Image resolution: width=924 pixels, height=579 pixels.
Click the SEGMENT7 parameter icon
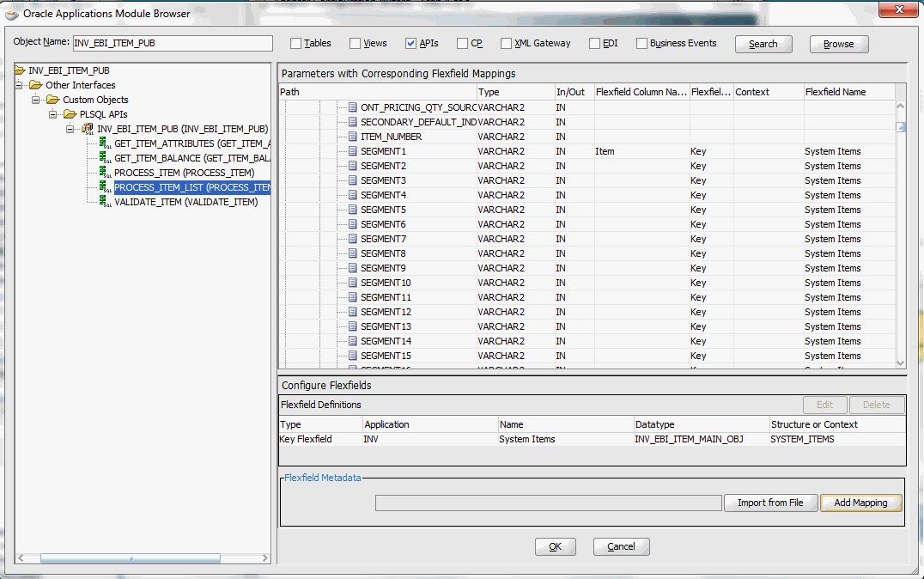click(x=352, y=239)
